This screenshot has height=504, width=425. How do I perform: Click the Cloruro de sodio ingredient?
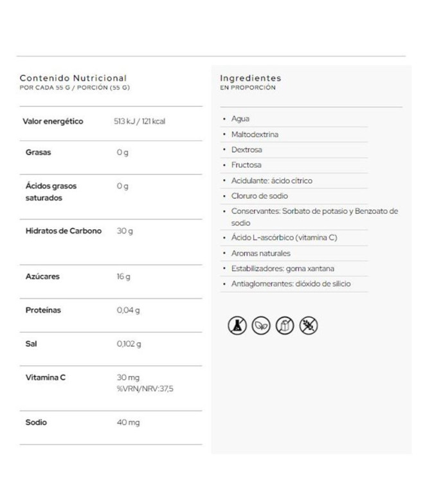click(x=259, y=196)
